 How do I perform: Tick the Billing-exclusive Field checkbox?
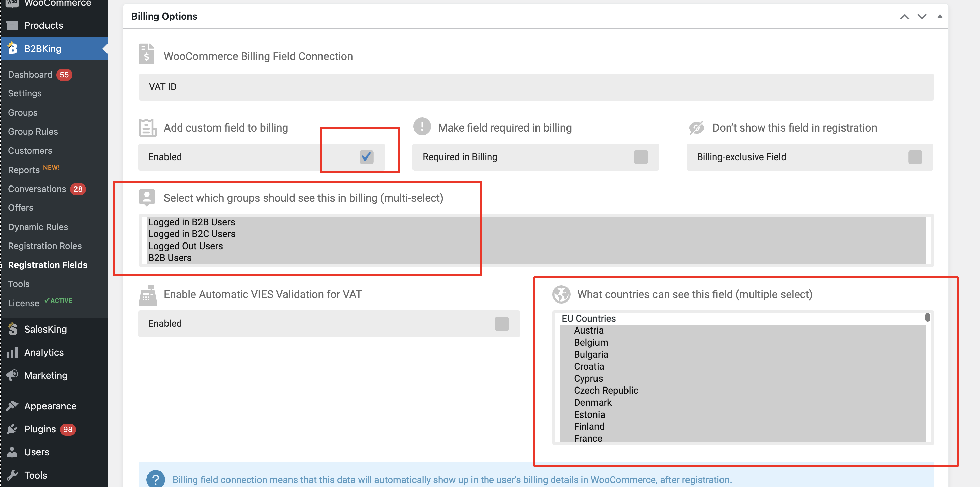point(915,157)
